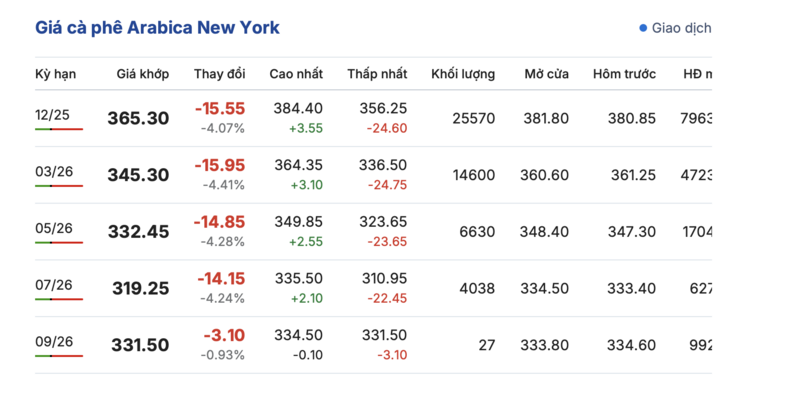Click the range bar under 12/25

[59, 129]
